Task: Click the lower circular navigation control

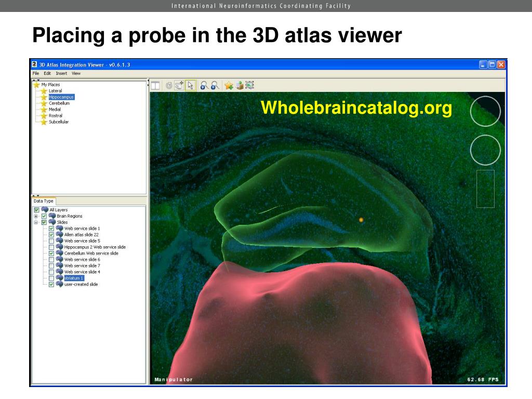Action: [x=485, y=150]
